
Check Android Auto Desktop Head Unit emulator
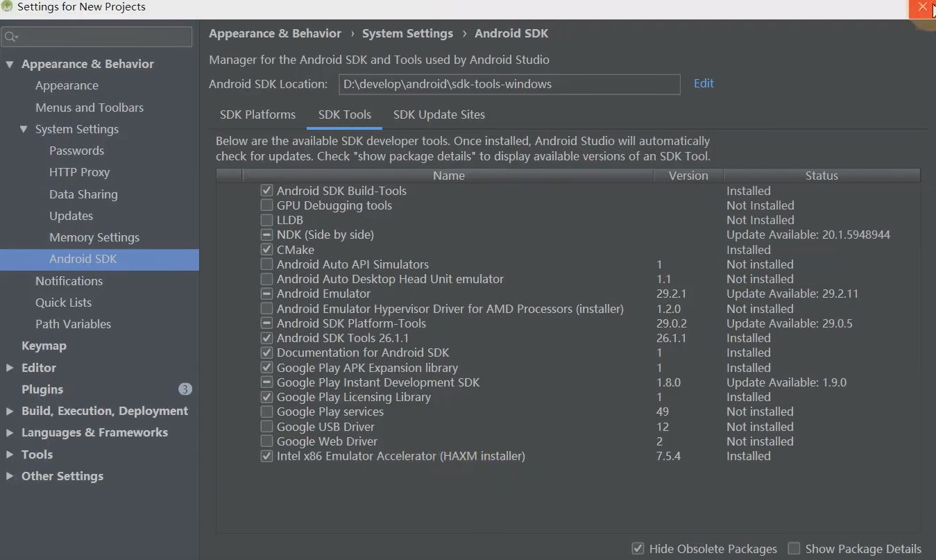coord(266,279)
